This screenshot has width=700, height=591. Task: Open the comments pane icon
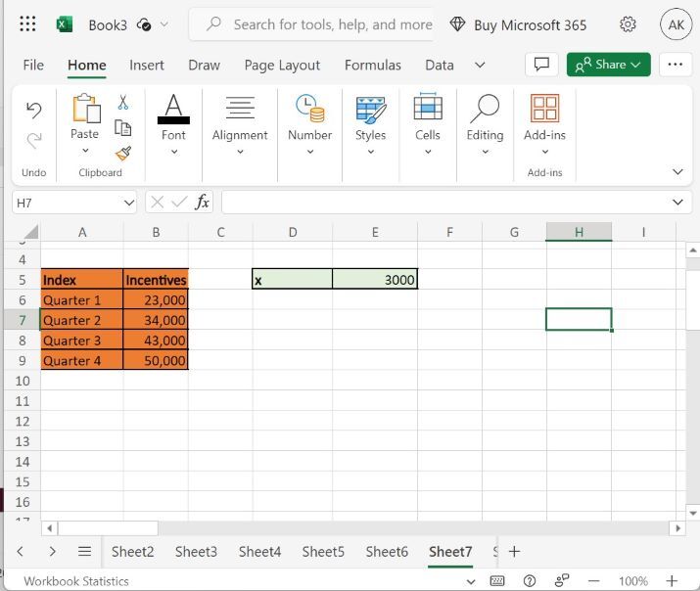point(541,65)
